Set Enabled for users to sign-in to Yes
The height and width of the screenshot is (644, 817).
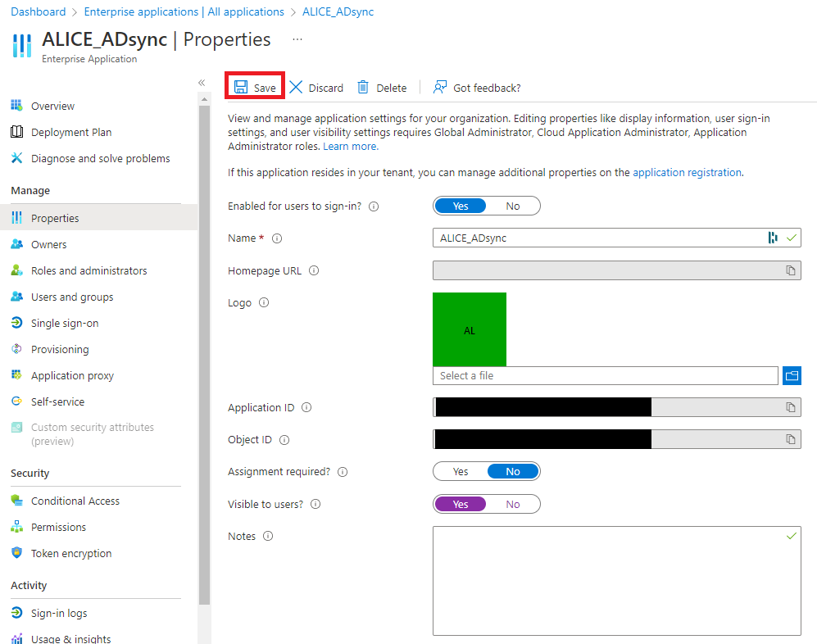[x=460, y=206]
